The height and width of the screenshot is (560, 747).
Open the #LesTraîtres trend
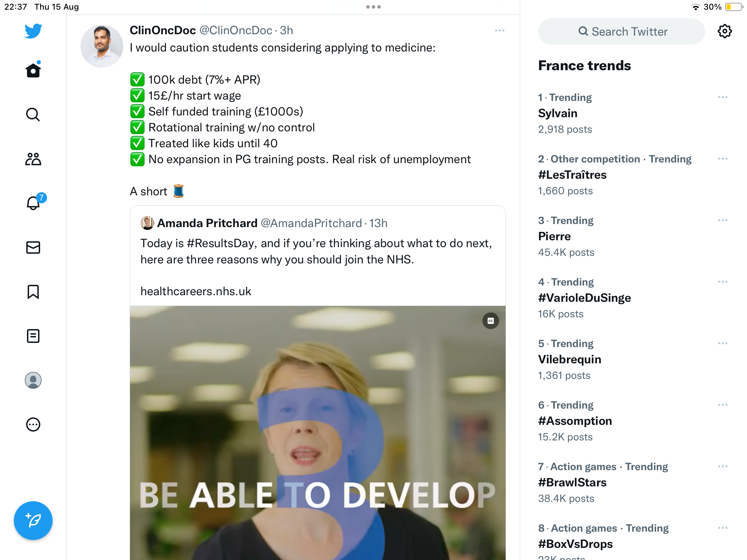pyautogui.click(x=572, y=175)
